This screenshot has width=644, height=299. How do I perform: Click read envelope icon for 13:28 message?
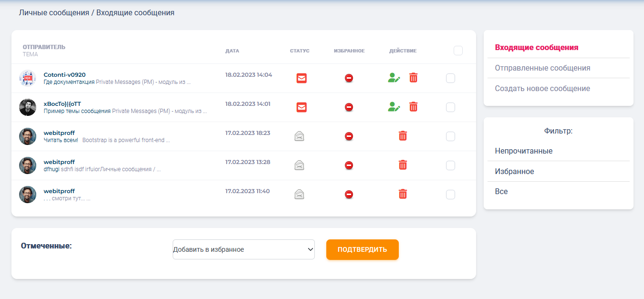click(x=299, y=165)
